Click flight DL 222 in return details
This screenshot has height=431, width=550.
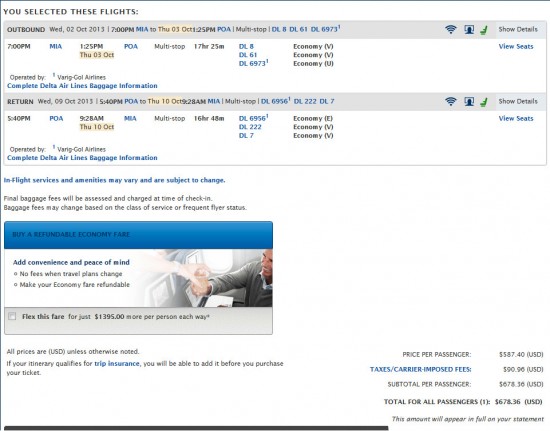[x=250, y=127]
